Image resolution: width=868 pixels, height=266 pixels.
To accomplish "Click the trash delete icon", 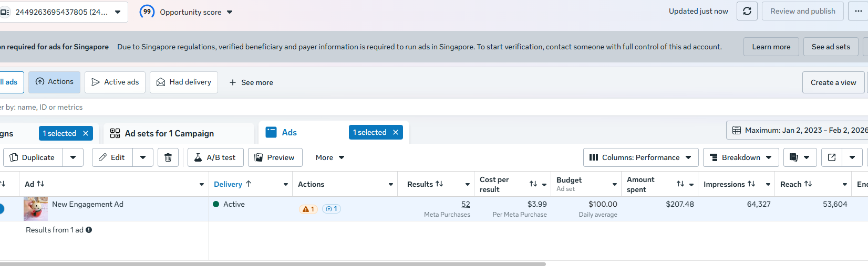I will pyautogui.click(x=168, y=157).
